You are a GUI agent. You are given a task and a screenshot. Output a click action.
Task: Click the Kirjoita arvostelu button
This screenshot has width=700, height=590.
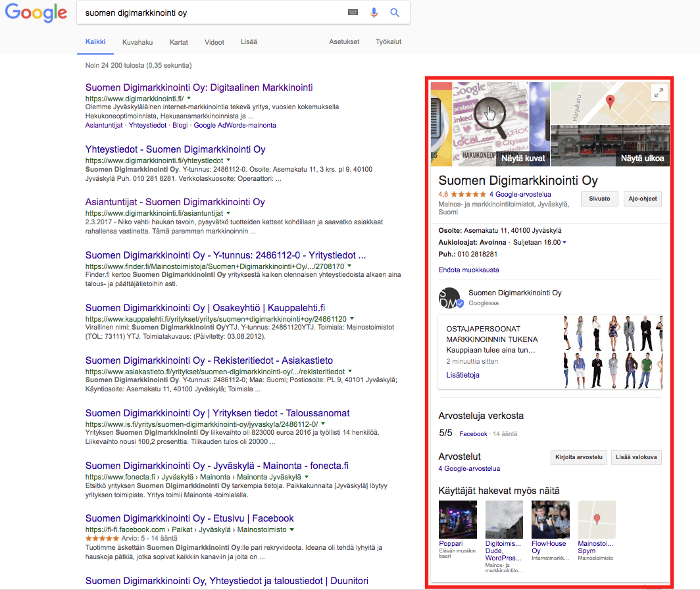tap(578, 457)
